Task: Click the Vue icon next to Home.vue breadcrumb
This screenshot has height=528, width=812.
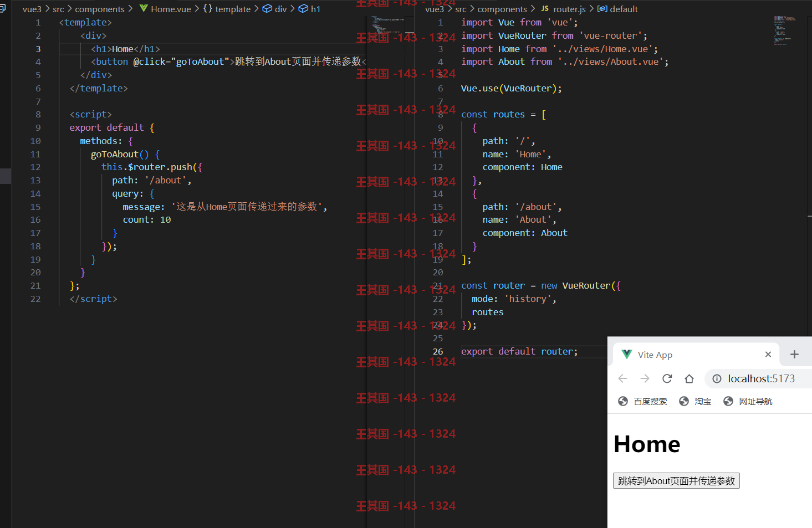Action: [144, 8]
